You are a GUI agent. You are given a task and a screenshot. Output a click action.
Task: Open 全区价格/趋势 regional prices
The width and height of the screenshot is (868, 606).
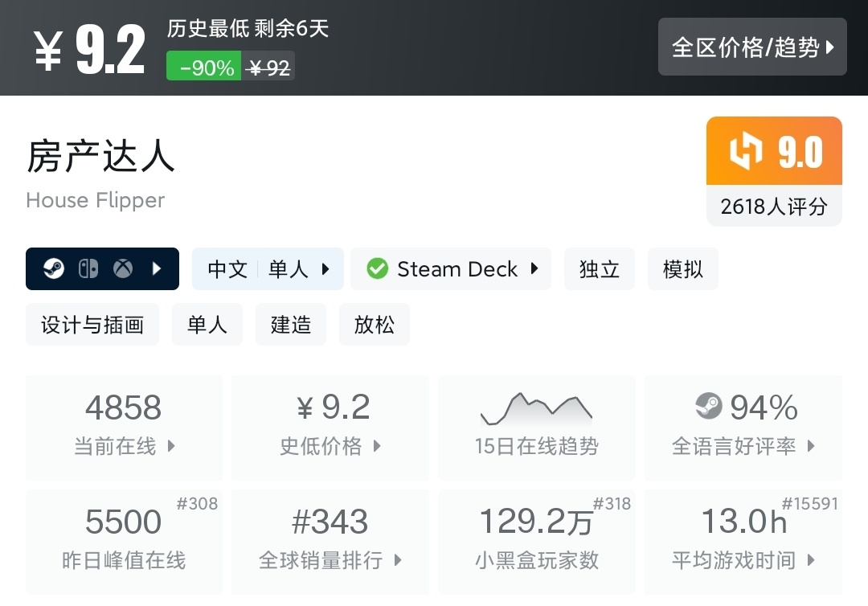752,47
